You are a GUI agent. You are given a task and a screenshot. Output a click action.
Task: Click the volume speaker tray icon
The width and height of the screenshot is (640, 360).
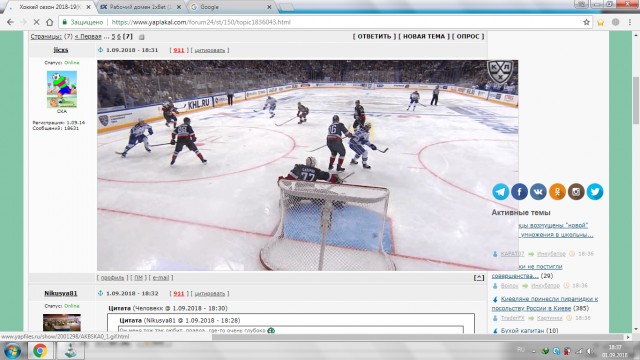coord(590,351)
